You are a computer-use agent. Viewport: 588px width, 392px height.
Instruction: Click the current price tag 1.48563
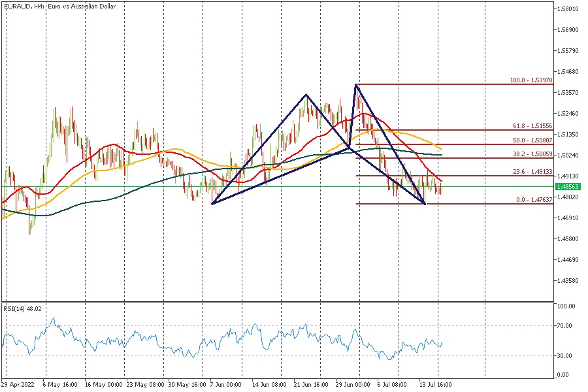click(x=568, y=186)
